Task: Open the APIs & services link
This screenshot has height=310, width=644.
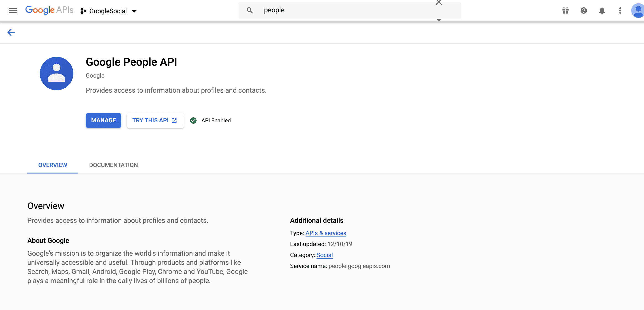Action: pos(325,233)
